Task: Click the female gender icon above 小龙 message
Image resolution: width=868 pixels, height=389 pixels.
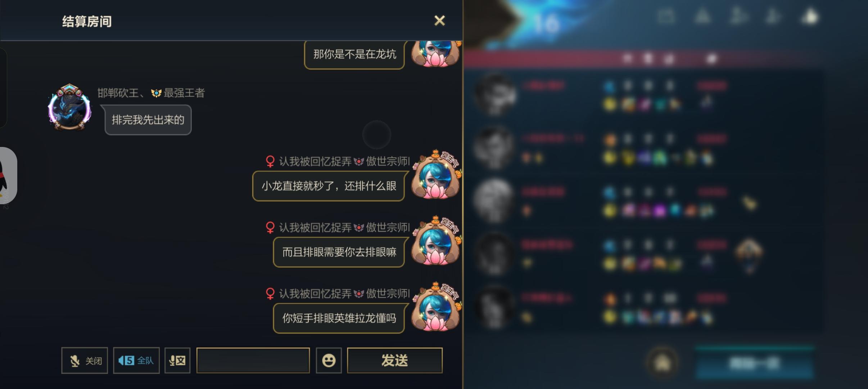Action: click(x=270, y=161)
